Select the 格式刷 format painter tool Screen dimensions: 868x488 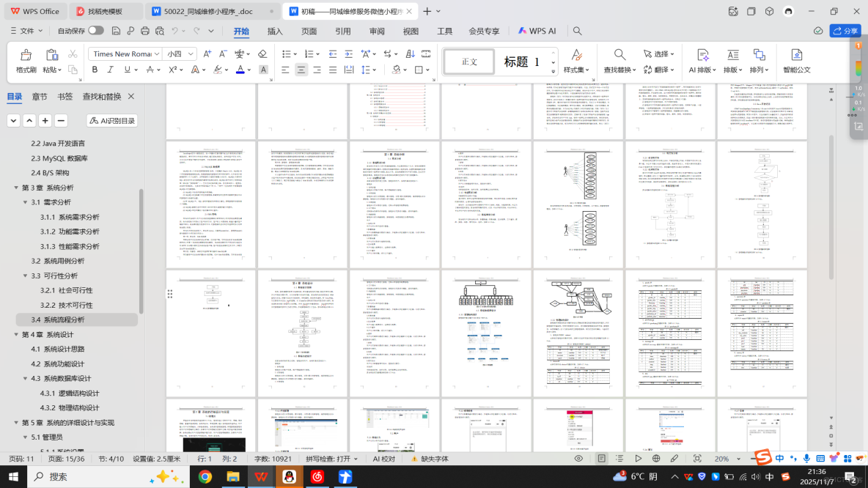pyautogui.click(x=26, y=62)
